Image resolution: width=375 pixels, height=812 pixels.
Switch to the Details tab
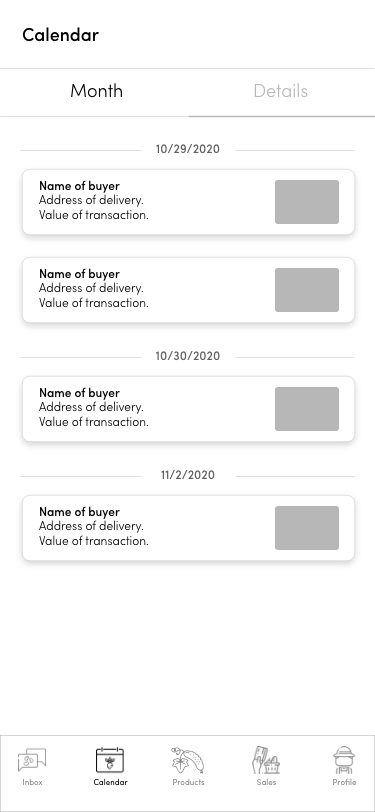click(281, 91)
